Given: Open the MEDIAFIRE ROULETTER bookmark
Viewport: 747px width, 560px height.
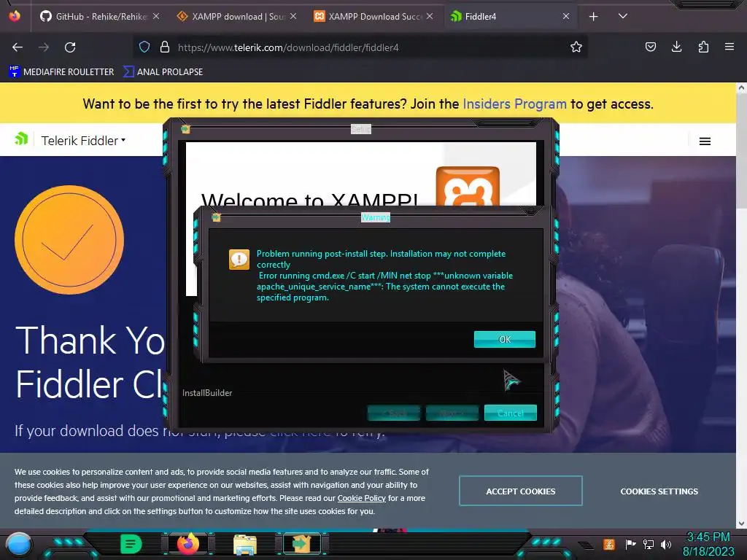Looking at the screenshot, I should tap(61, 72).
